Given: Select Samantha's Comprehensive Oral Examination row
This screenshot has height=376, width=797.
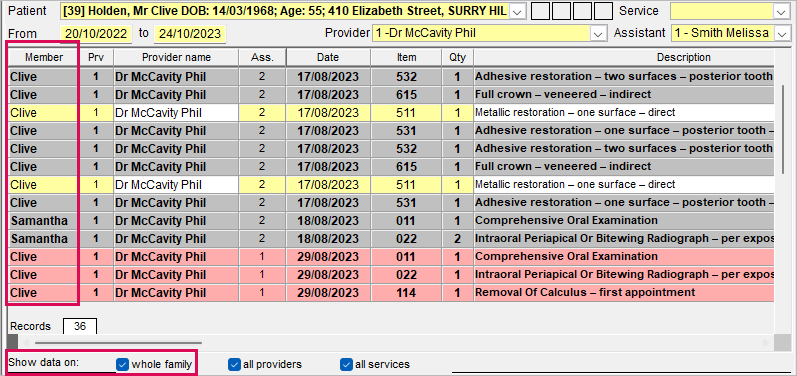Looking at the screenshot, I should click(x=391, y=221).
